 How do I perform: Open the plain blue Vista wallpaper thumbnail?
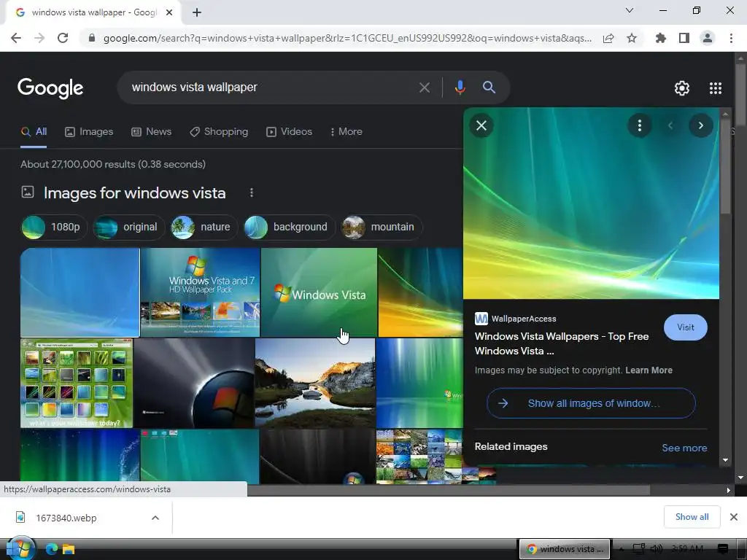80,292
